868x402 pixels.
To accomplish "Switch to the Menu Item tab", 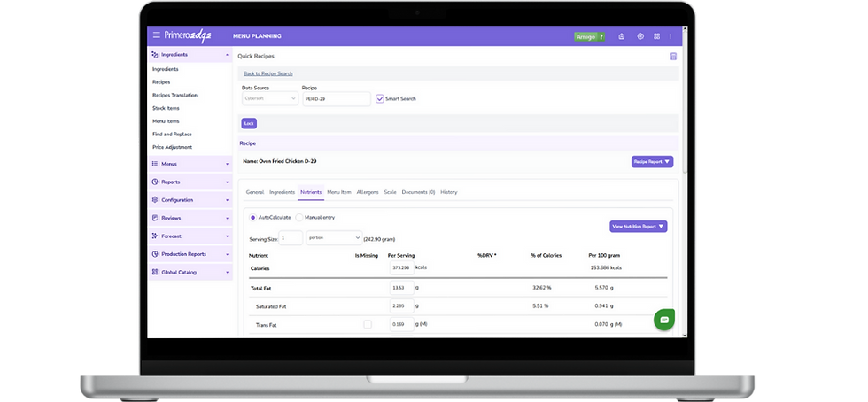I will click(338, 192).
